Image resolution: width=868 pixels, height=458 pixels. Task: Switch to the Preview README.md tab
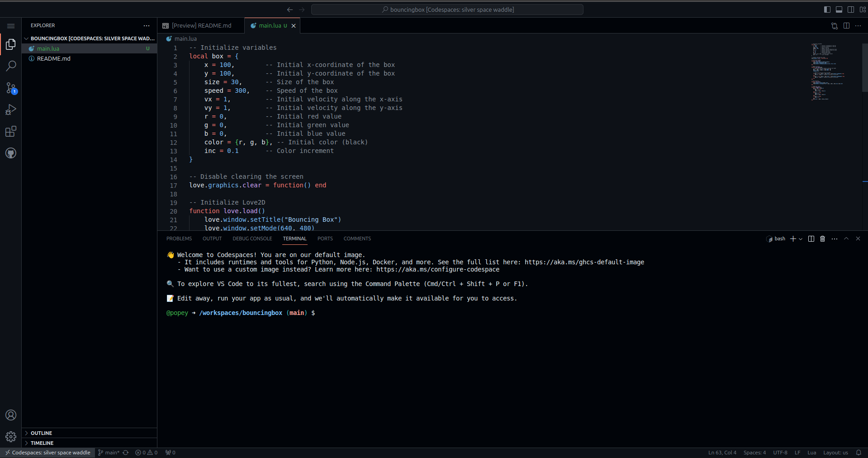coord(201,26)
